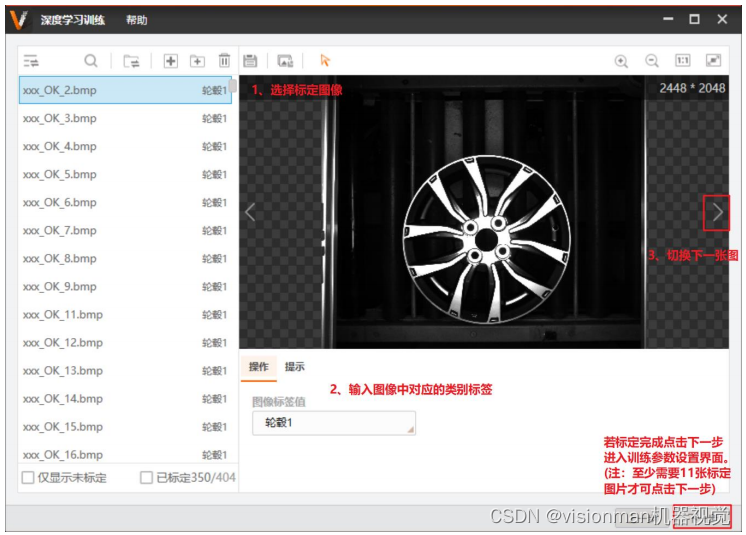Open the 图像标签值 combo box showing 轮毂1
The width and height of the screenshot is (746, 535).
(x=334, y=423)
